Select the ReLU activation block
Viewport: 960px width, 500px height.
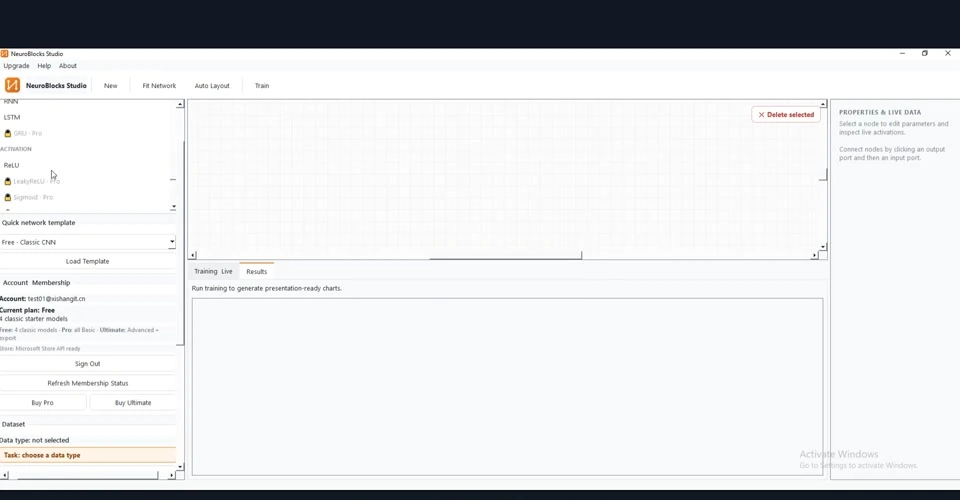pyautogui.click(x=12, y=165)
